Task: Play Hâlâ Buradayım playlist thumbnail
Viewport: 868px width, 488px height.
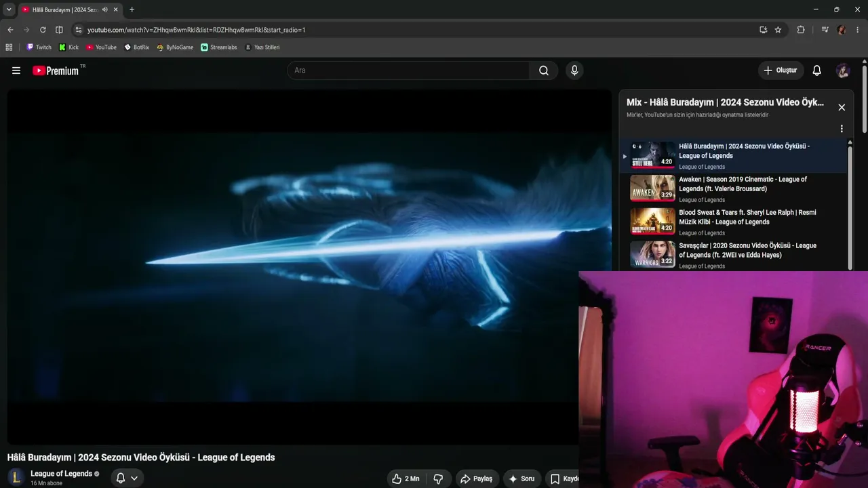Action: pyautogui.click(x=652, y=155)
